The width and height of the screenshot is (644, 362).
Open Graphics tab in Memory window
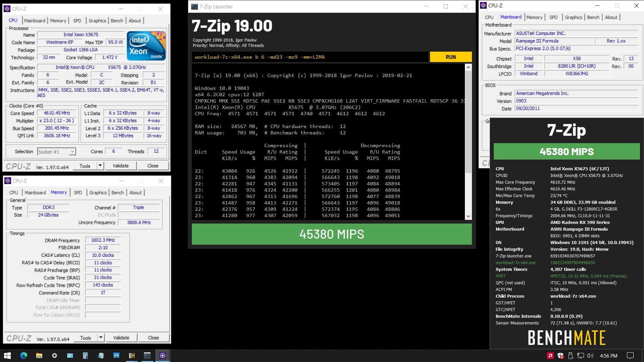pos(98,192)
